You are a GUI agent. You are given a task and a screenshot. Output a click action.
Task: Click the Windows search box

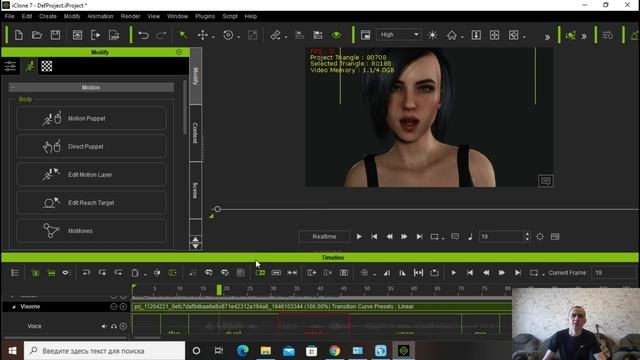pyautogui.click(x=104, y=351)
